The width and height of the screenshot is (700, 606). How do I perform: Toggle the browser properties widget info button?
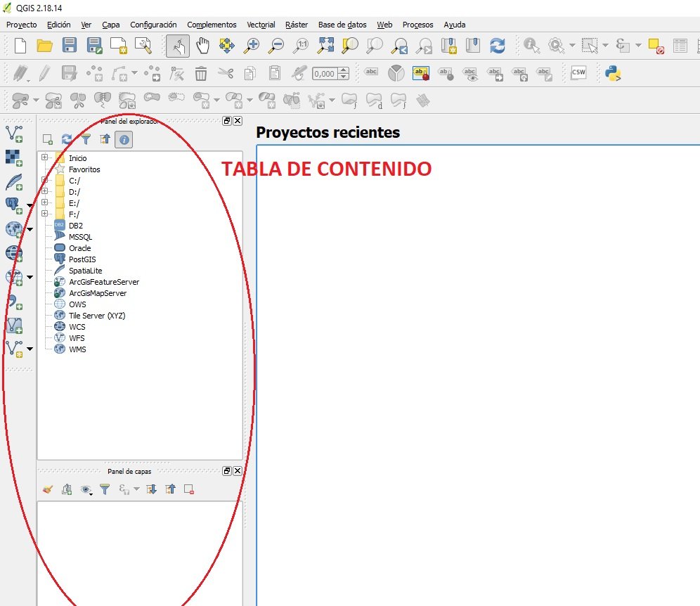click(x=124, y=140)
